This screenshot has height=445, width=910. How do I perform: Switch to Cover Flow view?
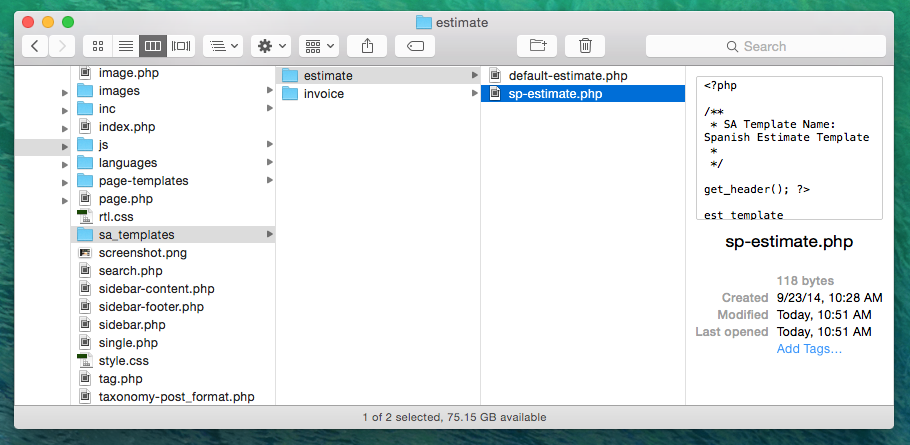pos(181,46)
